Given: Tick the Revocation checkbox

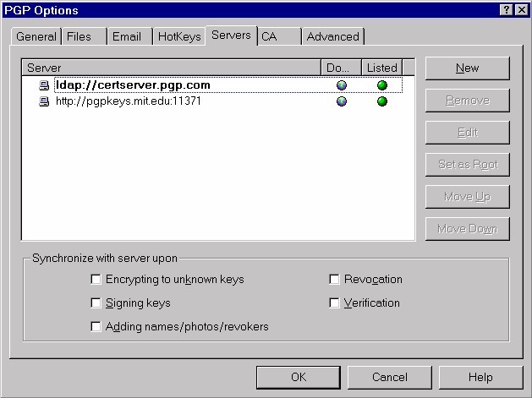Looking at the screenshot, I should pos(334,280).
